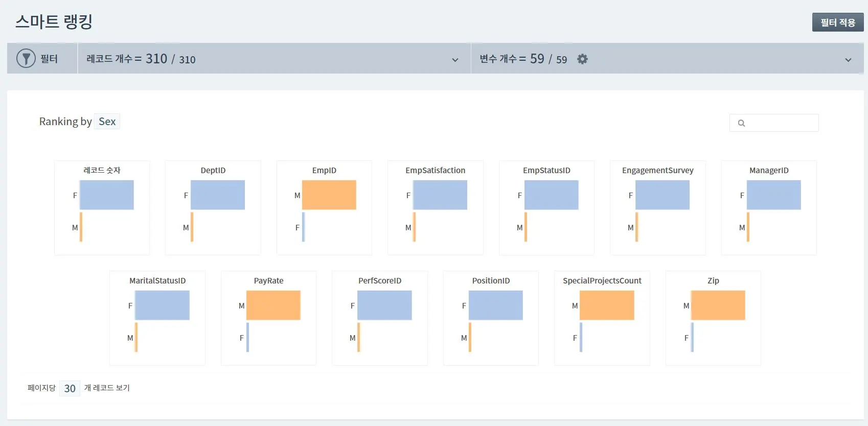868x426 pixels.
Task: Click the Zip chart's orange M bar
Action: 718,305
